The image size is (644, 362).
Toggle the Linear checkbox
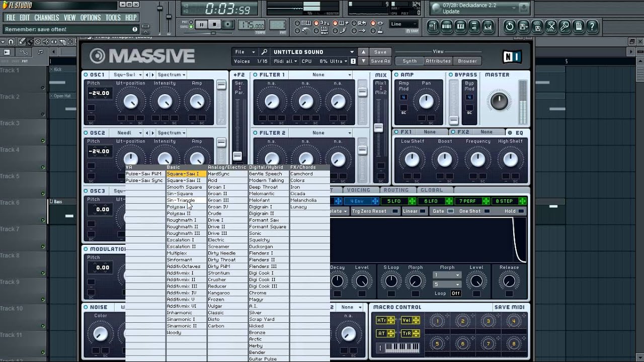(422, 211)
